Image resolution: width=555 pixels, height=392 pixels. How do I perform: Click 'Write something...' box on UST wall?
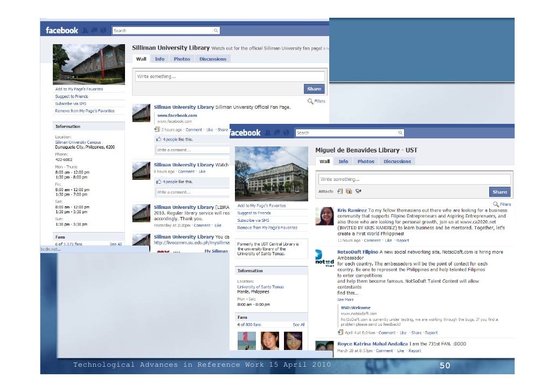(414, 179)
